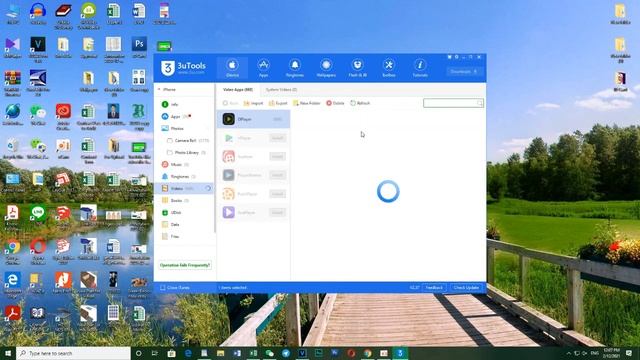The height and width of the screenshot is (360, 640).
Task: Open Photos in the sidebar
Action: (173, 128)
